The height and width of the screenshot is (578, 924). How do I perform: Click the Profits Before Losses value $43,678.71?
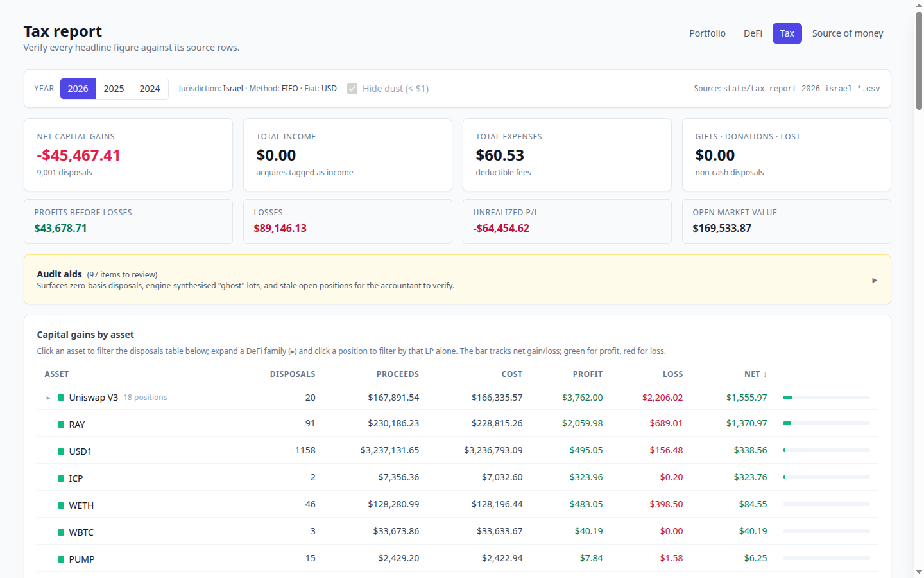pos(60,228)
